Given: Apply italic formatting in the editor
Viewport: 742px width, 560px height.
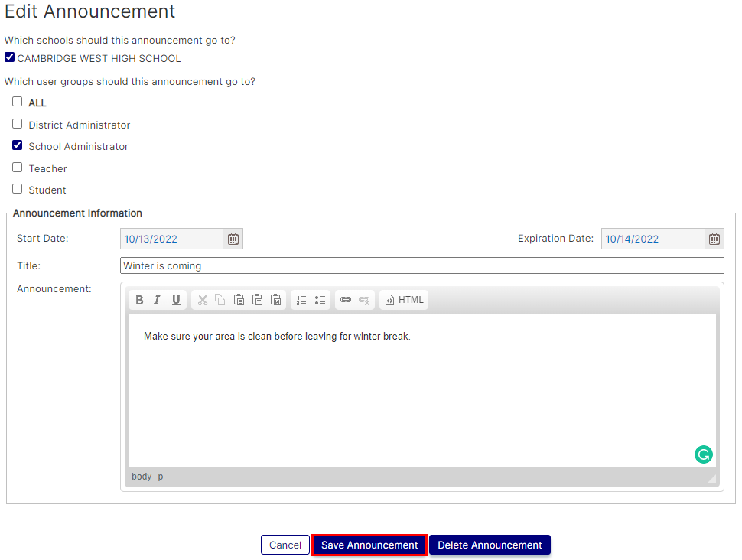Looking at the screenshot, I should coord(157,300).
